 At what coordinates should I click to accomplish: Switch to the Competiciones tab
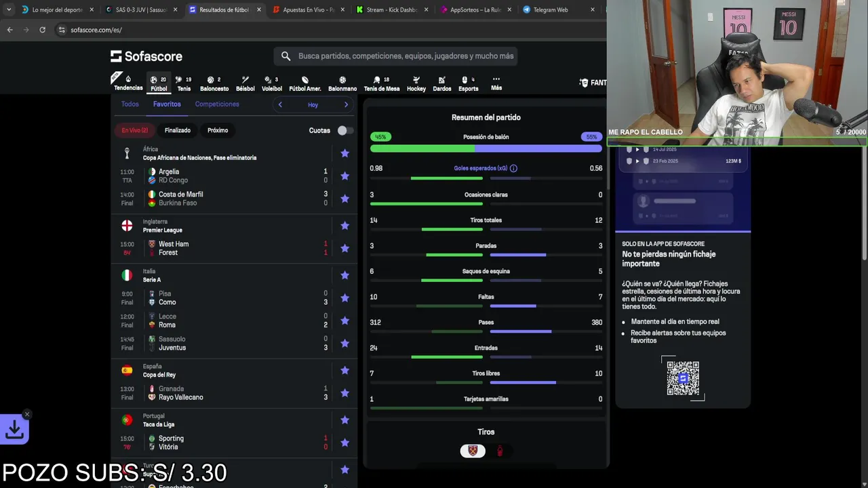coord(217,104)
